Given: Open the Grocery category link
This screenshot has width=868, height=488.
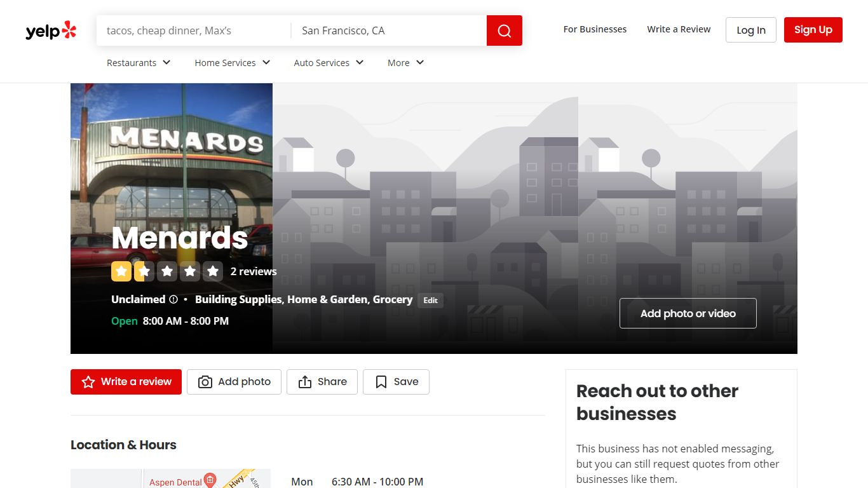Looking at the screenshot, I should (393, 299).
